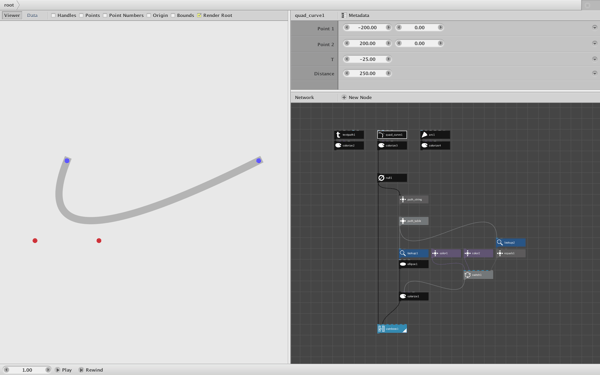Select the lookup2 node
Viewport: 600px width, 375px height.
510,243
